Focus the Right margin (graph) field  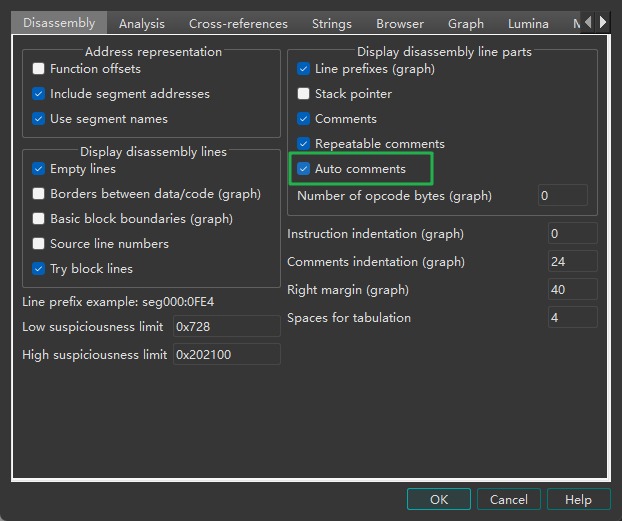(572, 290)
